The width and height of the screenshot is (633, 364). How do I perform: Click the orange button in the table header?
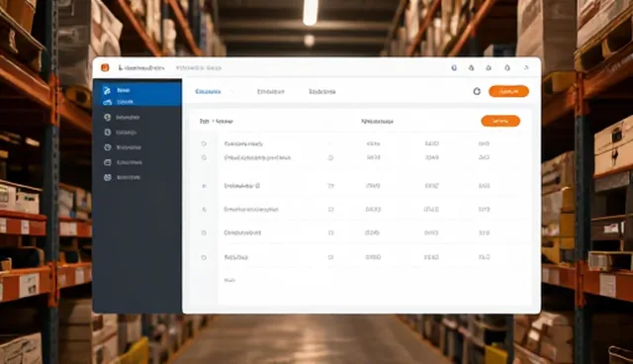pos(500,121)
